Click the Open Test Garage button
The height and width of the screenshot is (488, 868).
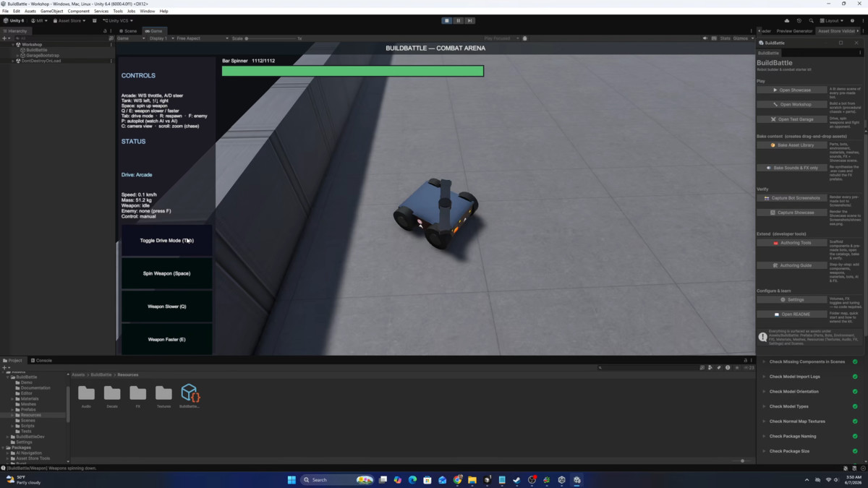pyautogui.click(x=792, y=119)
